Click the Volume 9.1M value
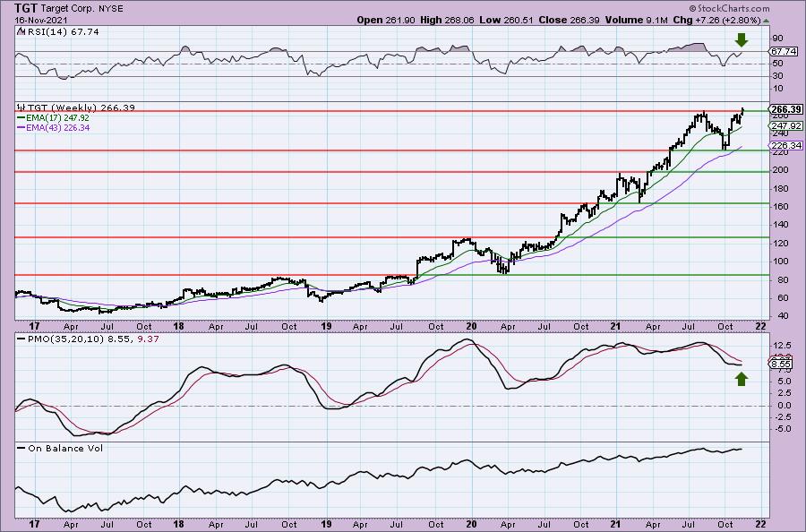Image resolution: width=806 pixels, height=532 pixels. [x=636, y=20]
